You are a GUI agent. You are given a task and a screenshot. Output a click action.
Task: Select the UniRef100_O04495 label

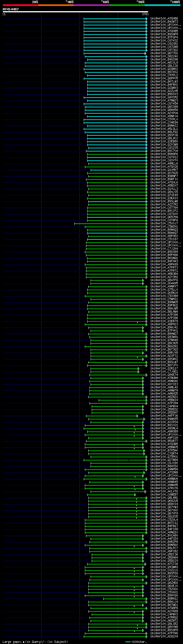click(164, 283)
